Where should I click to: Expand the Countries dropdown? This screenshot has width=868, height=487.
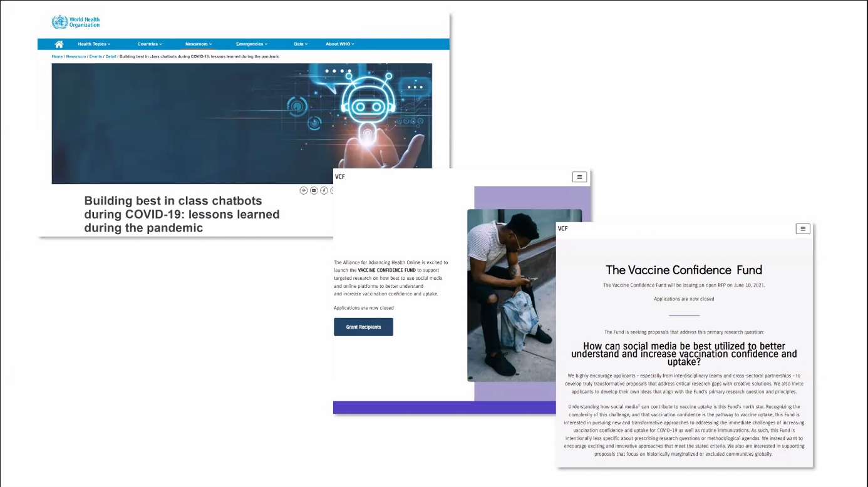coord(150,44)
